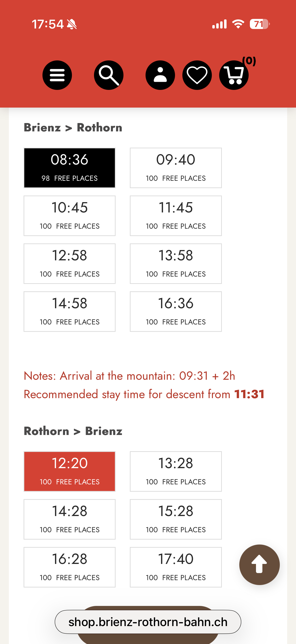
Task: Choose the 10:45 ascent time slot
Action: tap(69, 216)
